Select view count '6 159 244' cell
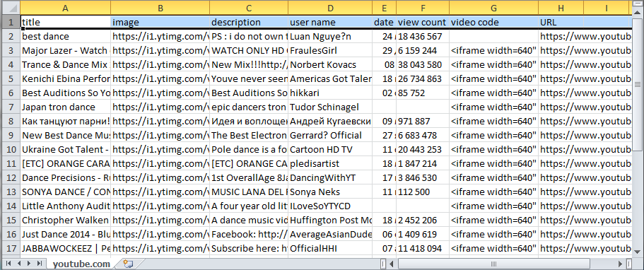 [x=423, y=51]
